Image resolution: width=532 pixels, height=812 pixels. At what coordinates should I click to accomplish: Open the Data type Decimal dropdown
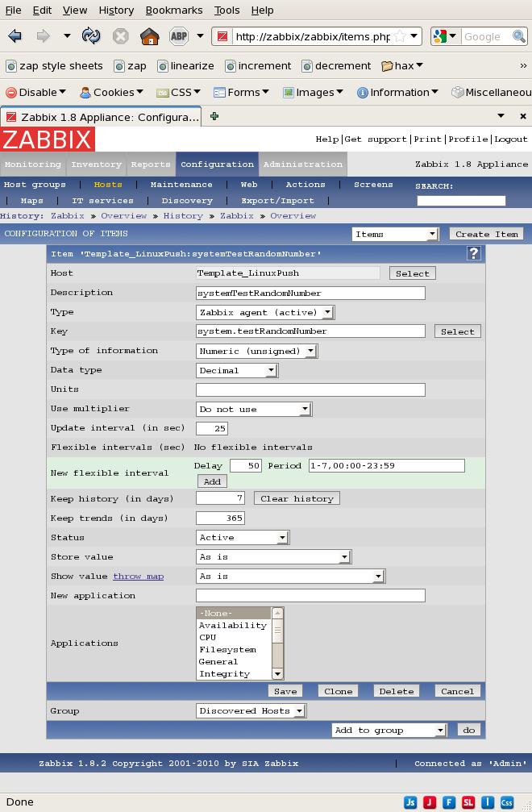[x=236, y=370]
